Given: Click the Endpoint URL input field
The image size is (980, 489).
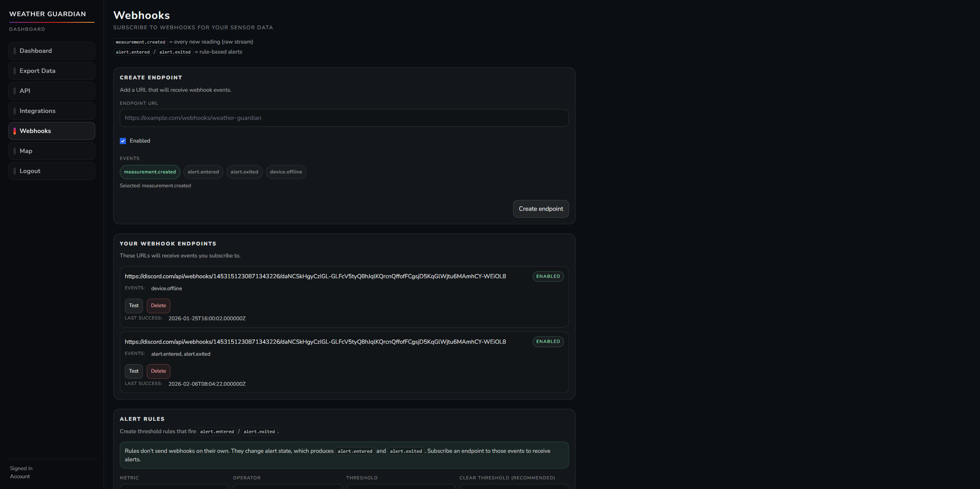Looking at the screenshot, I should click(x=344, y=118).
